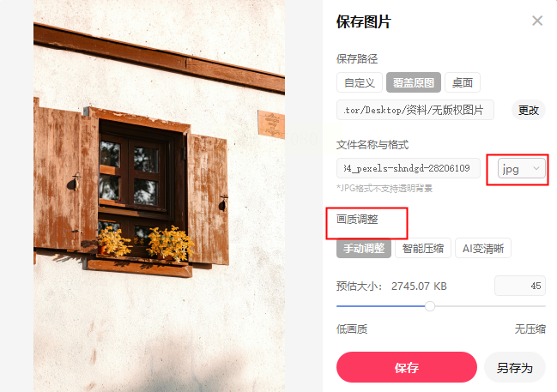Click the quality slider handle
The width and height of the screenshot is (557, 392).
pyautogui.click(x=430, y=306)
